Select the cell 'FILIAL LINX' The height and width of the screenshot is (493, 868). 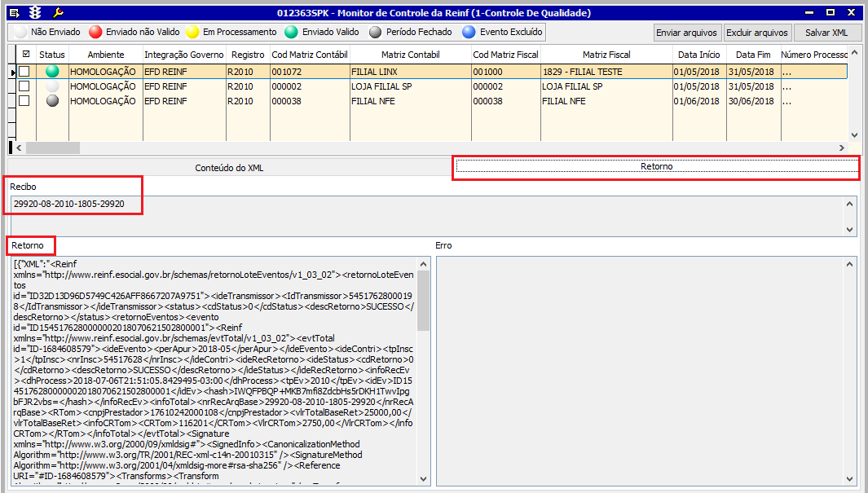pyautogui.click(x=410, y=72)
